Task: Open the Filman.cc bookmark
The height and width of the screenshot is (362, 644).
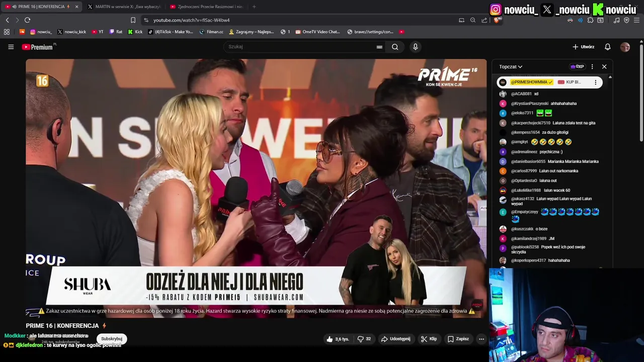Action: [211, 32]
